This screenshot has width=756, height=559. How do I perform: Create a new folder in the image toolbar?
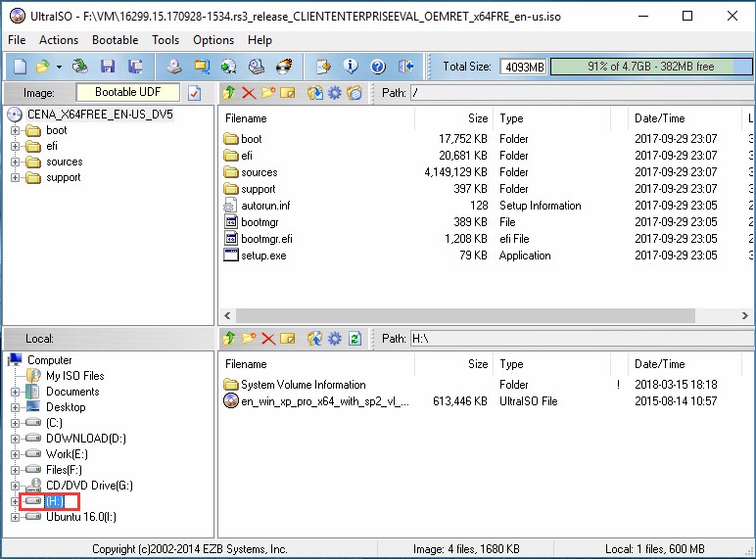pos(268,93)
